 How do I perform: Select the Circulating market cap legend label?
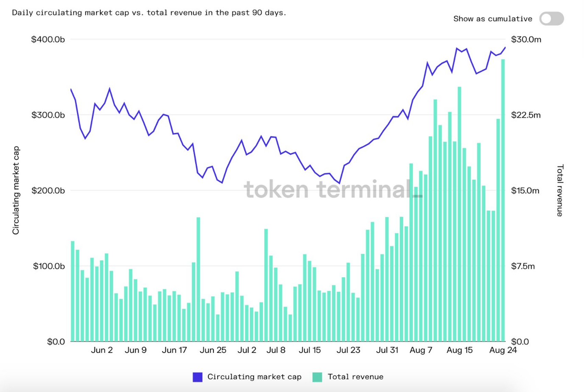254,377
